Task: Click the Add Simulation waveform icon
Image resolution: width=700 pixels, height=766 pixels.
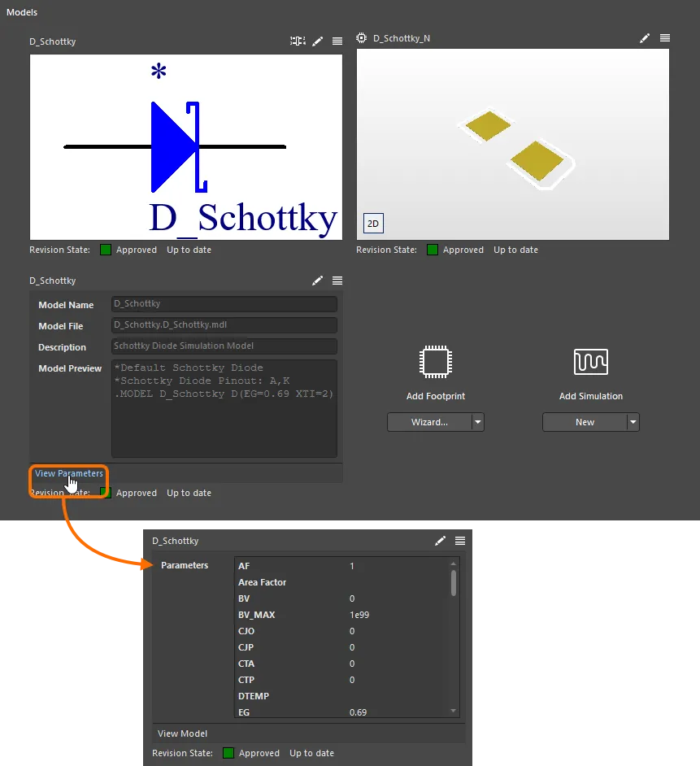Action: [x=590, y=362]
